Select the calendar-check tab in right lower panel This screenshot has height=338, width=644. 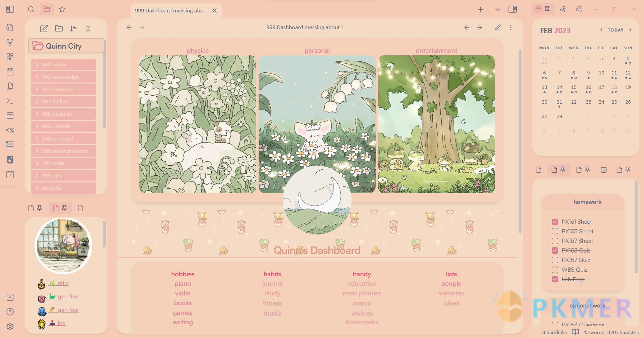(604, 170)
